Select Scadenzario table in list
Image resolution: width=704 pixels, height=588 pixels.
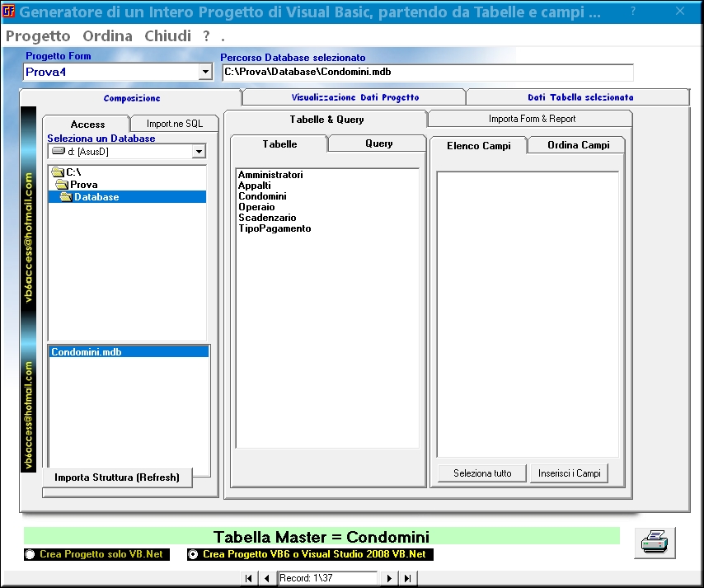coord(267,218)
